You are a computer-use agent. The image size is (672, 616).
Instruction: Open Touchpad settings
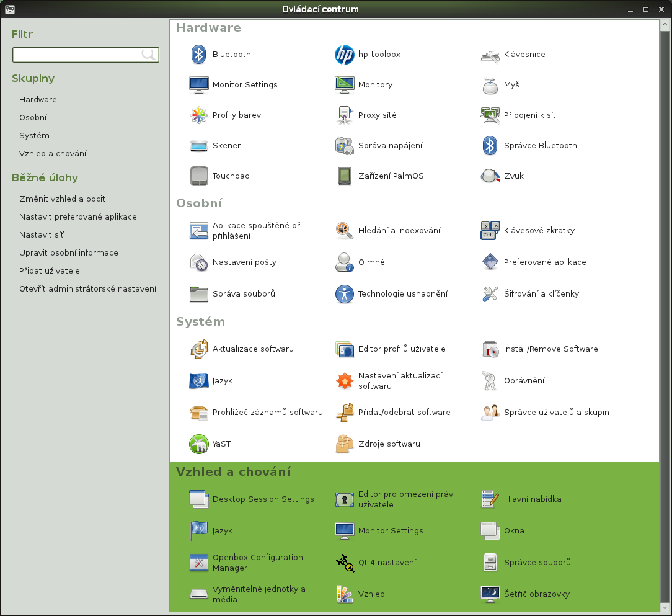coord(198,176)
